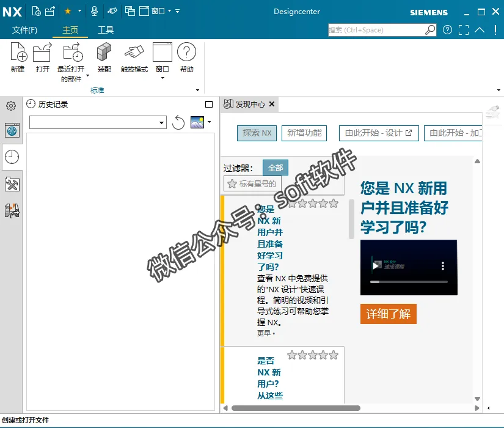Click the 新增功能 button
The height and width of the screenshot is (428, 504).
point(304,133)
